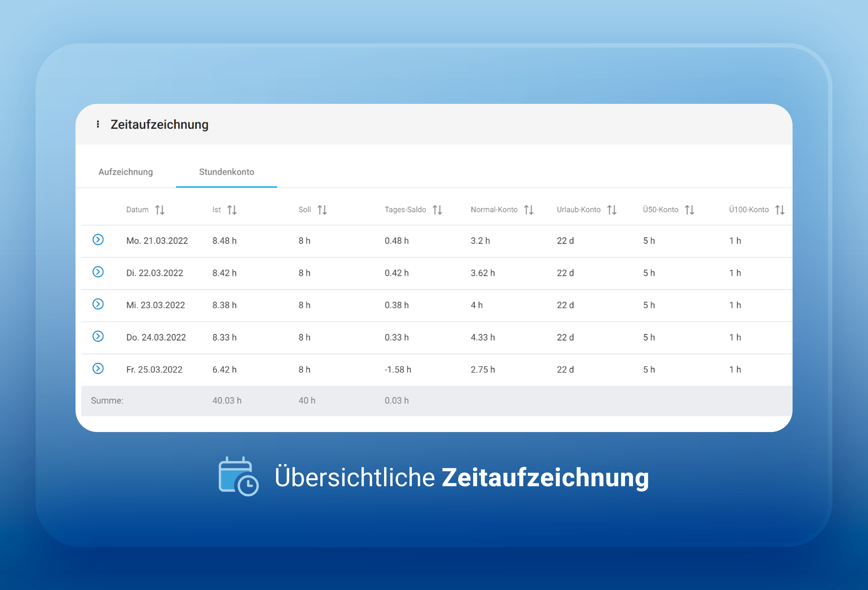Expand the Mi. 23.03.2022 row chevron
868x590 pixels.
pyautogui.click(x=98, y=304)
